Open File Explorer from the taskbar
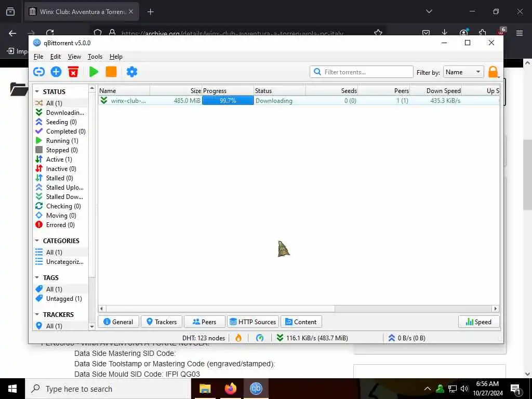 tap(205, 389)
